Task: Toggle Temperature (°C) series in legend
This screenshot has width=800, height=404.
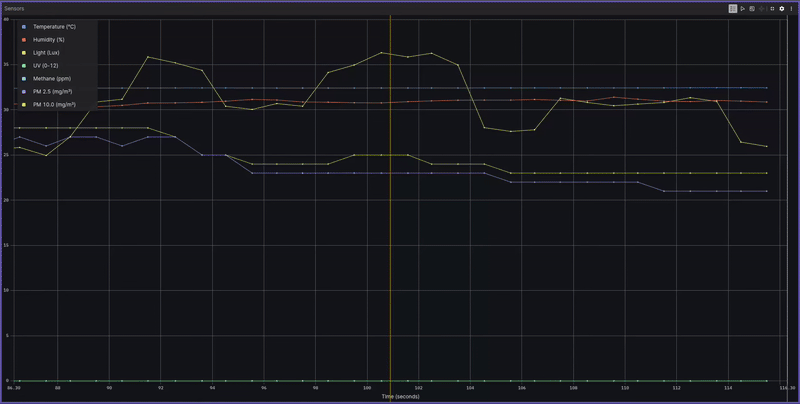Action: pyautogui.click(x=54, y=26)
